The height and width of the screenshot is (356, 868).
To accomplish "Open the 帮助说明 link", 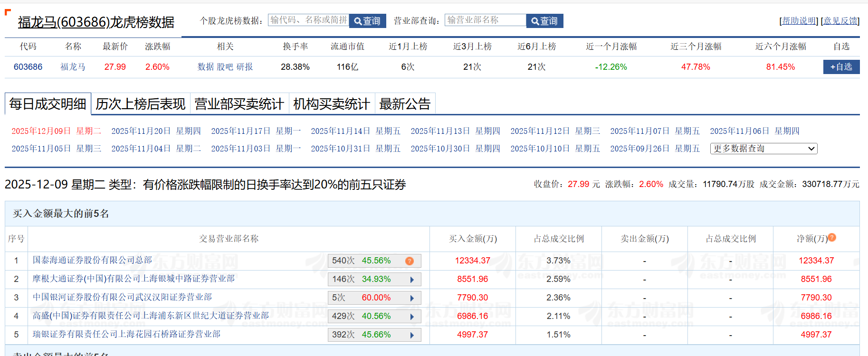I will (x=800, y=21).
